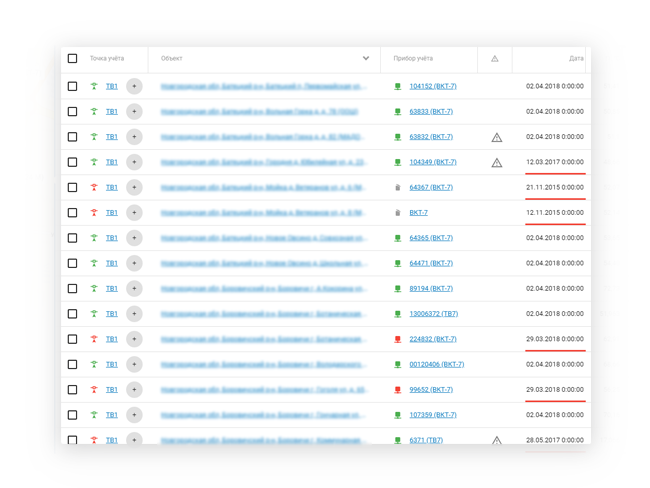Tick the select-all checkbox in the table header
The width and height of the screenshot is (650, 488).
(x=73, y=58)
